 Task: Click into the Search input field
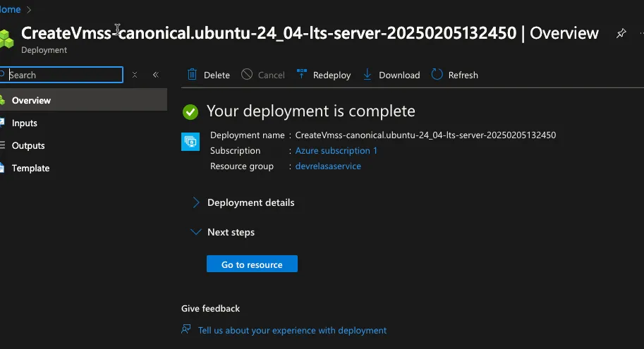pos(63,75)
